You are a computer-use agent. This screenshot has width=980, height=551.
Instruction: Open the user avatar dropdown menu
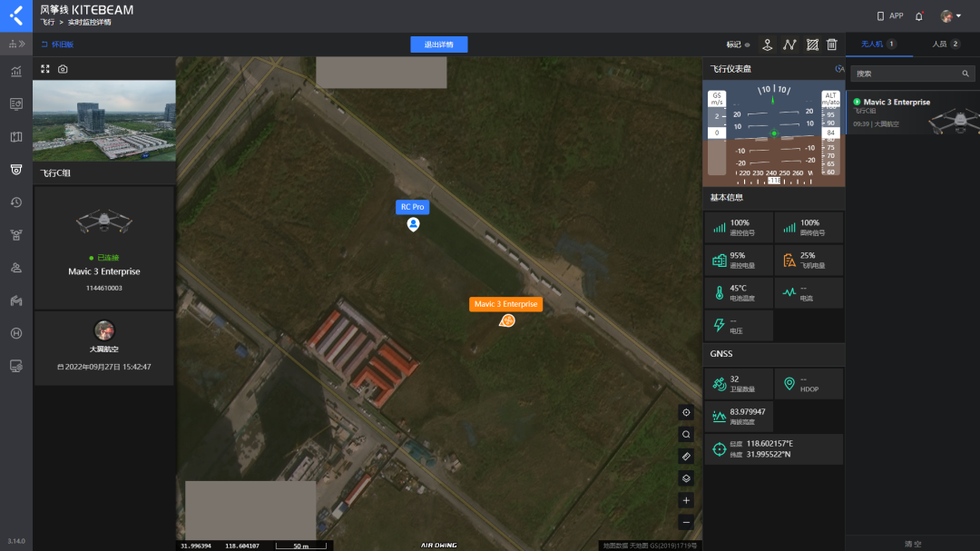(x=951, y=16)
